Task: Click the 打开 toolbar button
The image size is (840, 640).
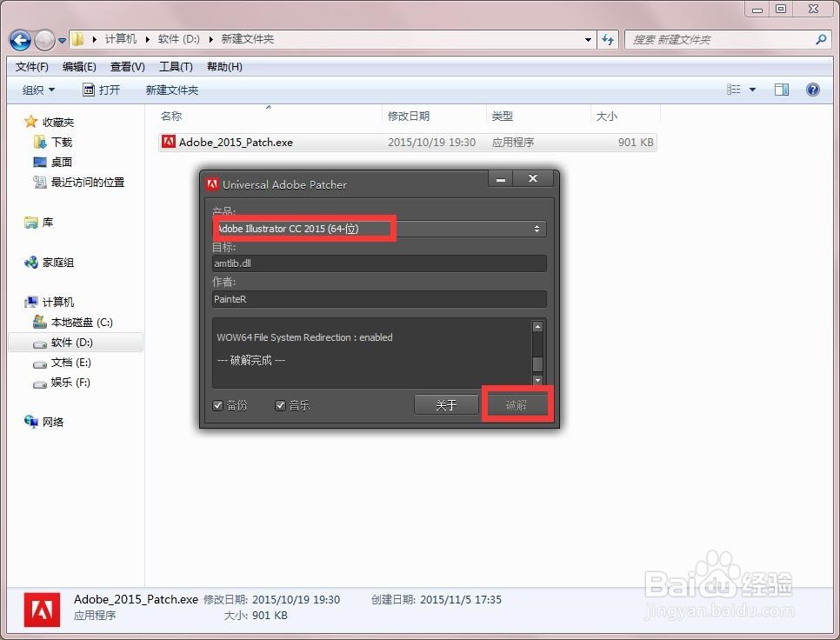Action: [101, 90]
